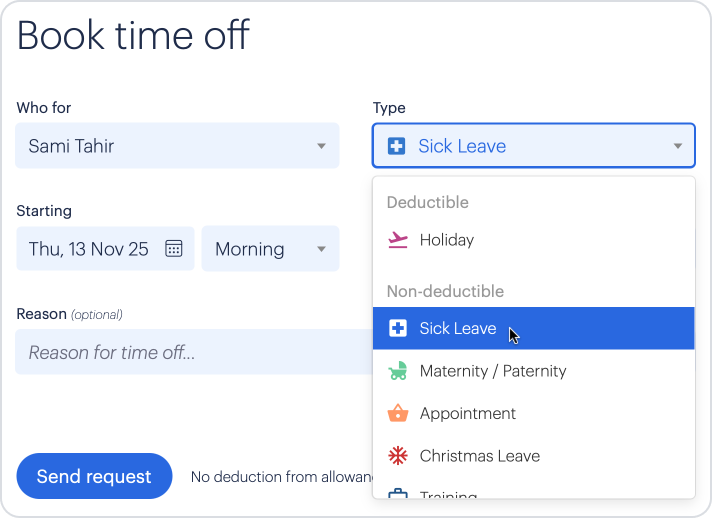
Task: Click the Sick Leave icon inside the Type field
Action: (396, 146)
